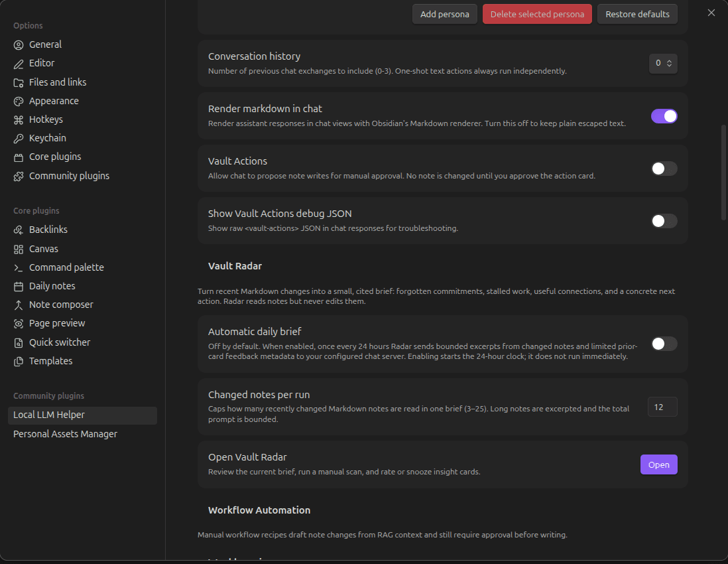Click the Backlinks link icon
Screen dimensions: 728x564
pos(19,230)
